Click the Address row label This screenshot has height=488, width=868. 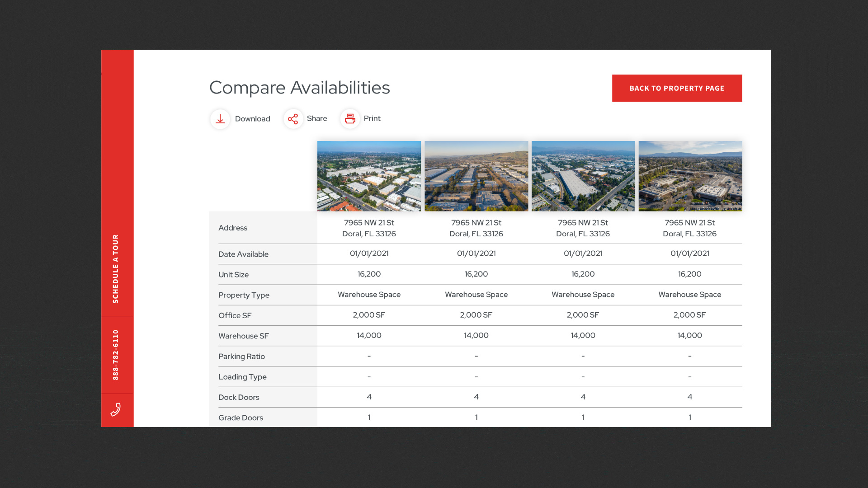233,228
